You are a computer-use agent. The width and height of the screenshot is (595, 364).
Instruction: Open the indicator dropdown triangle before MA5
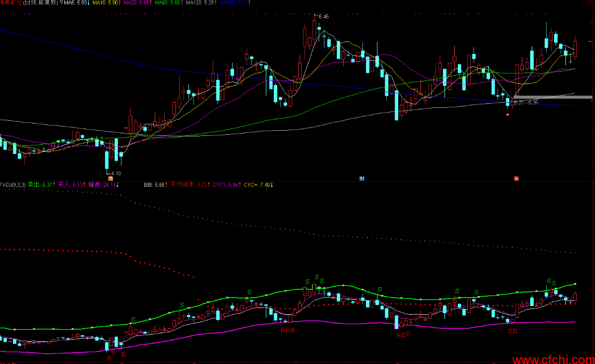[x=61, y=2]
